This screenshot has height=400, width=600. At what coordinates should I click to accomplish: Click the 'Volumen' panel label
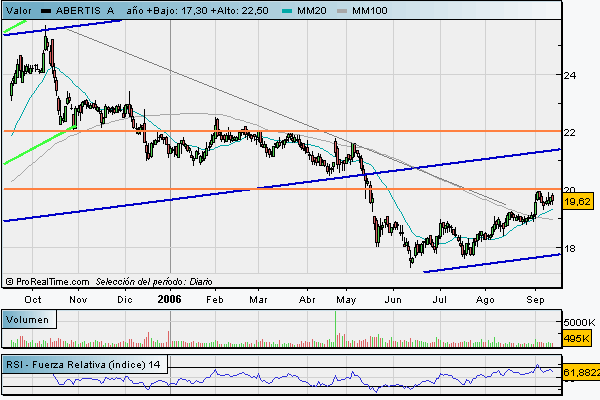tap(28, 320)
